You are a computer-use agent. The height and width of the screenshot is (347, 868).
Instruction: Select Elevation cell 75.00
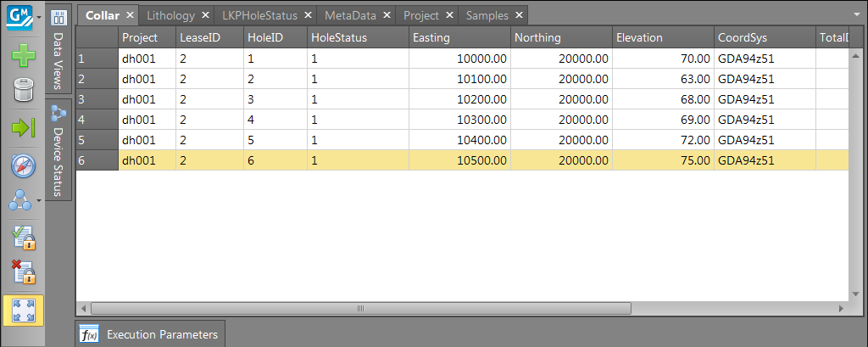coord(663,160)
